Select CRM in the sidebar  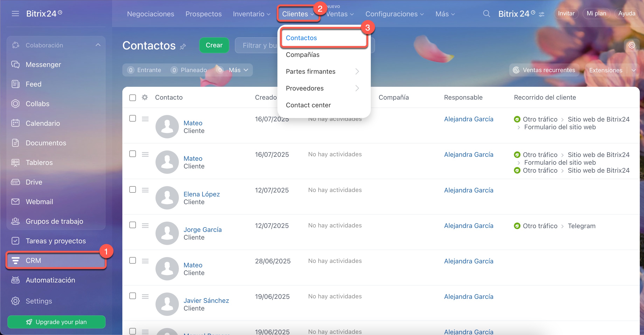(x=56, y=260)
